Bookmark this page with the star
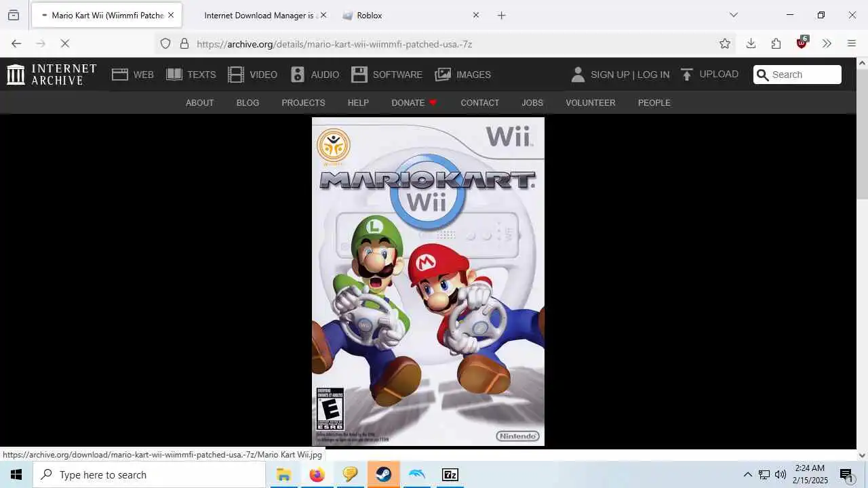 click(725, 43)
